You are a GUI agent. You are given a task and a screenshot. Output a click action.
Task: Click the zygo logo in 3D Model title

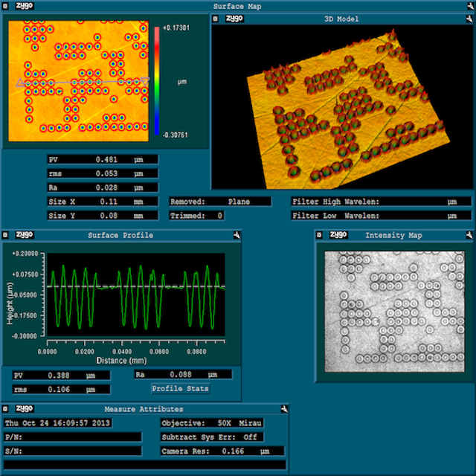coord(235,19)
